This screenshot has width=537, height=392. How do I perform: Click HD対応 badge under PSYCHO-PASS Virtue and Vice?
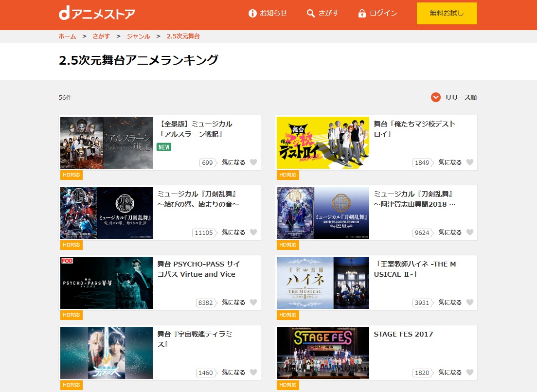pyautogui.click(x=71, y=315)
